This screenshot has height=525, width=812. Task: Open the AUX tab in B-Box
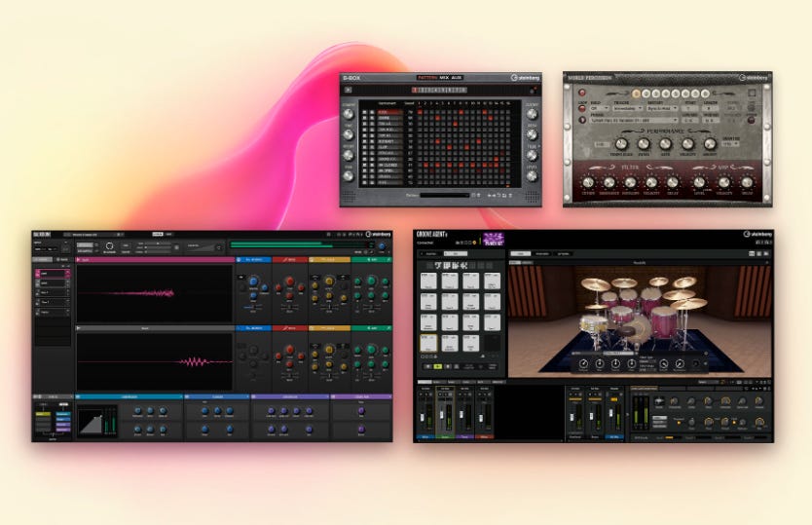click(x=457, y=78)
